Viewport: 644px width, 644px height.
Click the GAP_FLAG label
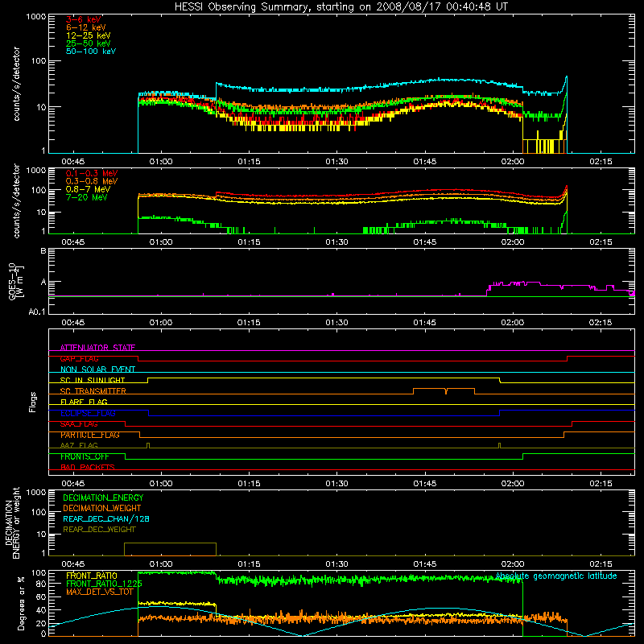79,358
